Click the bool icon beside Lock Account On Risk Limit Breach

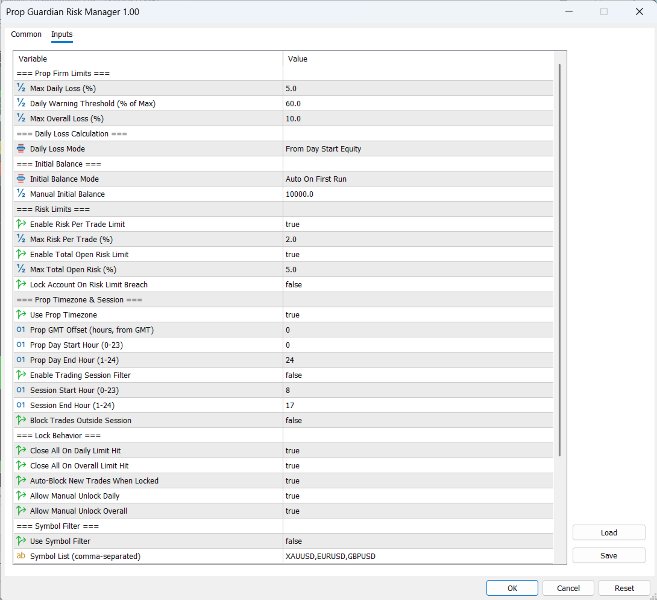[x=21, y=284]
